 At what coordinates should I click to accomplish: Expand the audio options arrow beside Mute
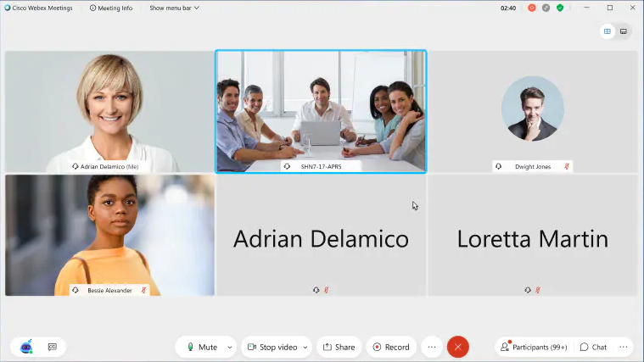230,348
